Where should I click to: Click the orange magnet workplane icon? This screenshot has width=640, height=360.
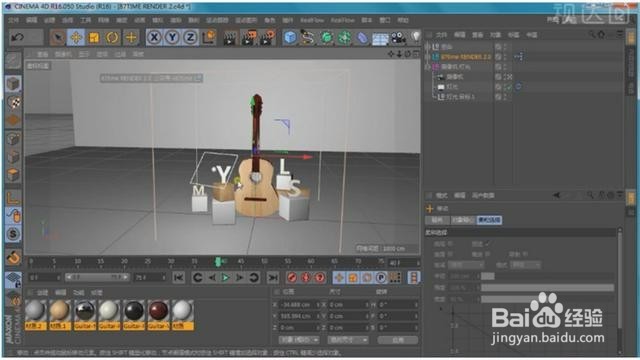[x=13, y=258]
